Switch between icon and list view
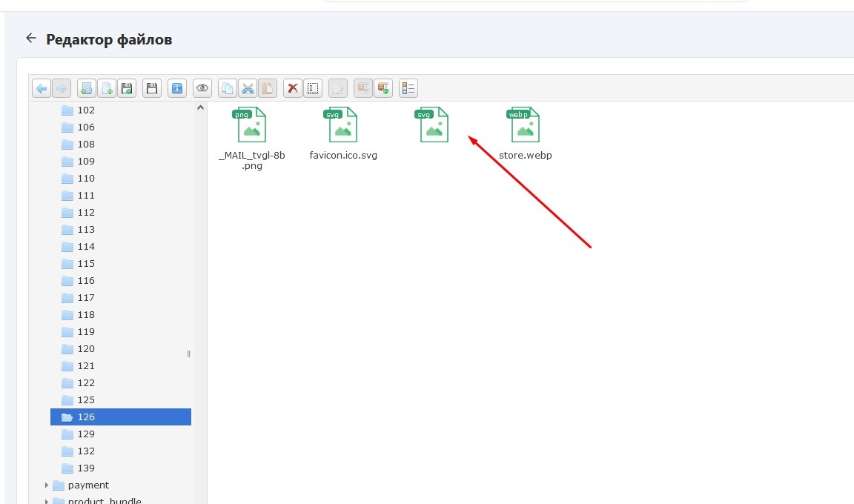This screenshot has width=854, height=504. (x=408, y=88)
